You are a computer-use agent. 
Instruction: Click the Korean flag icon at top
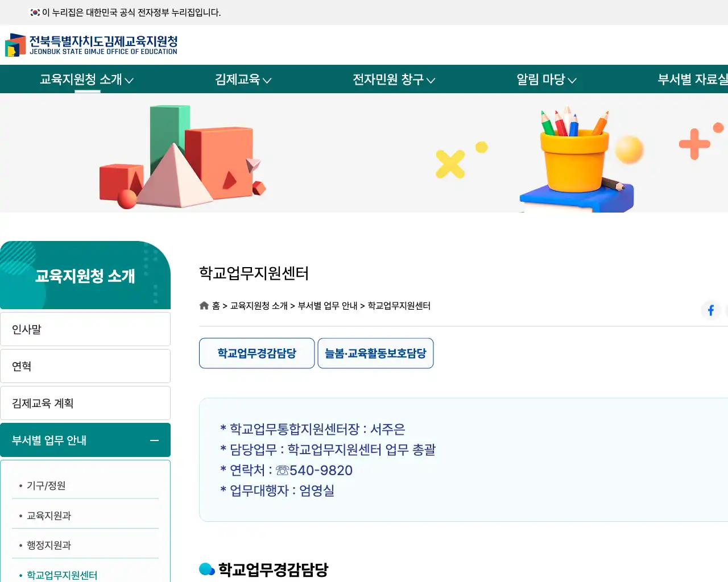click(35, 13)
